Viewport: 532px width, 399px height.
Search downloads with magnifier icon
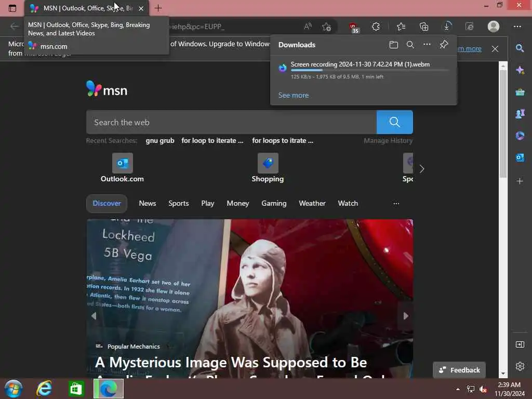coord(410,45)
